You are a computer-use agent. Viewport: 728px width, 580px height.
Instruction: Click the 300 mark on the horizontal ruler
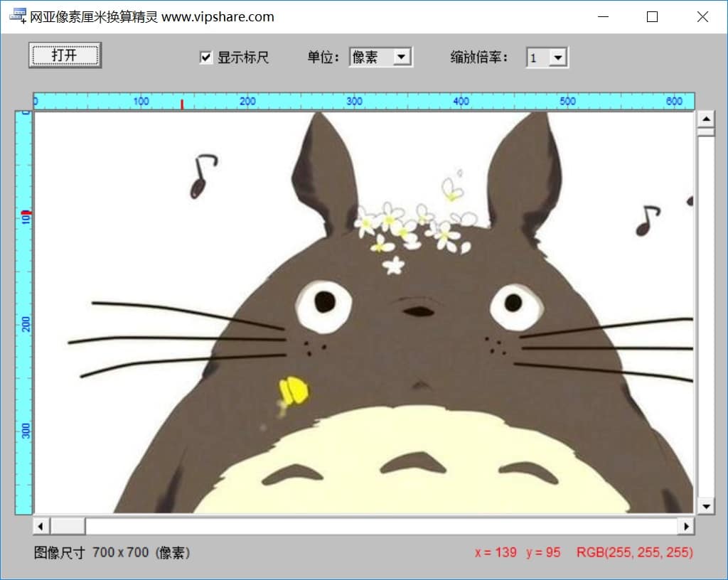[x=354, y=101]
